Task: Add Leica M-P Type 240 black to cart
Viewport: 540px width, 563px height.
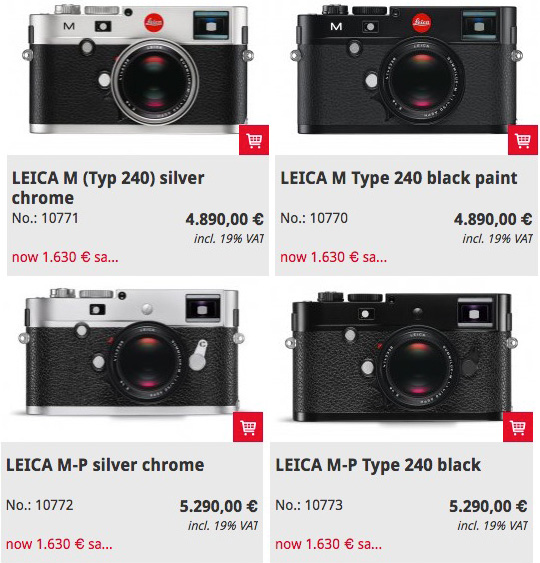Action: tap(518, 427)
